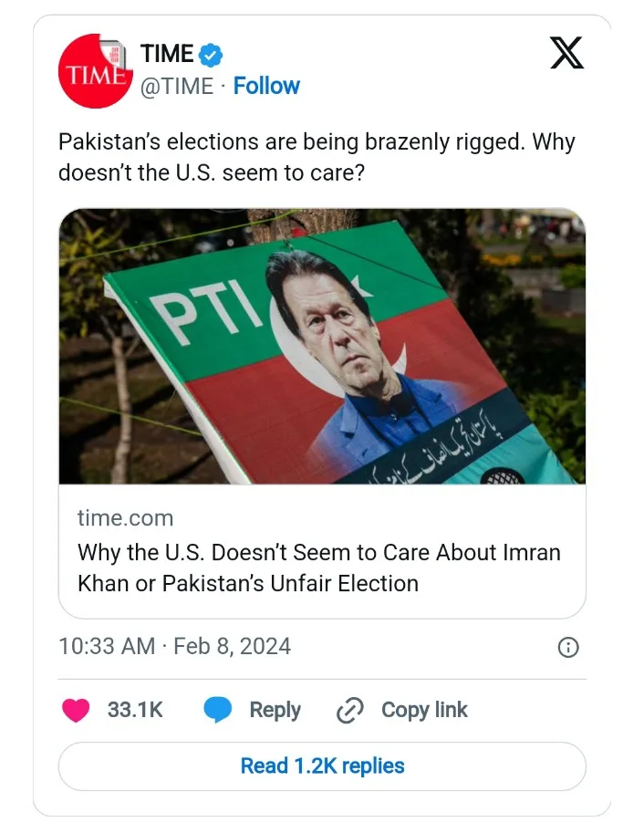Viewport: 644px width, 833px height.
Task: Click the 10:33 AM Feb 8, 2024 timestamp
Action: (174, 647)
